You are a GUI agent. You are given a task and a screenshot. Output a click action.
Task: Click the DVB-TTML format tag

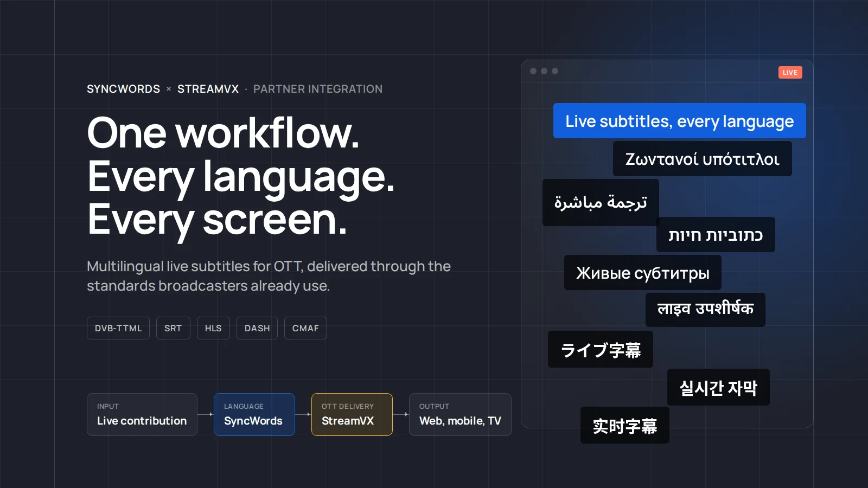coord(118,328)
